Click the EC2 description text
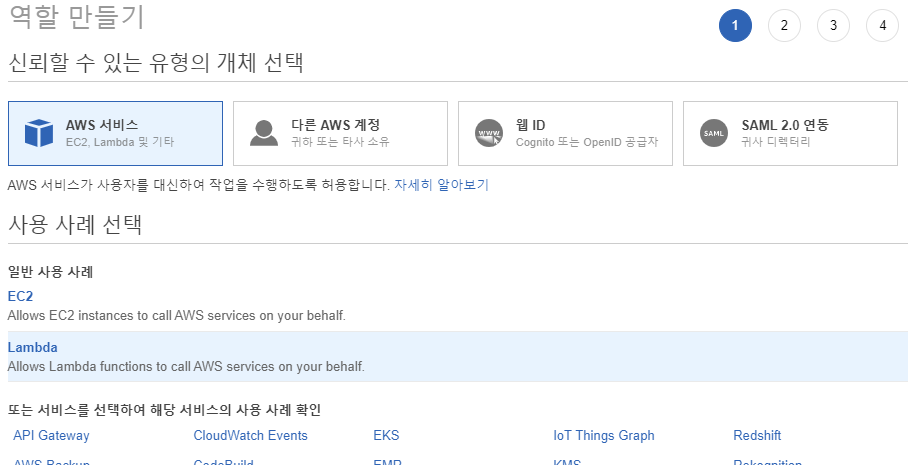Viewport: 920px width, 465px height. [177, 315]
